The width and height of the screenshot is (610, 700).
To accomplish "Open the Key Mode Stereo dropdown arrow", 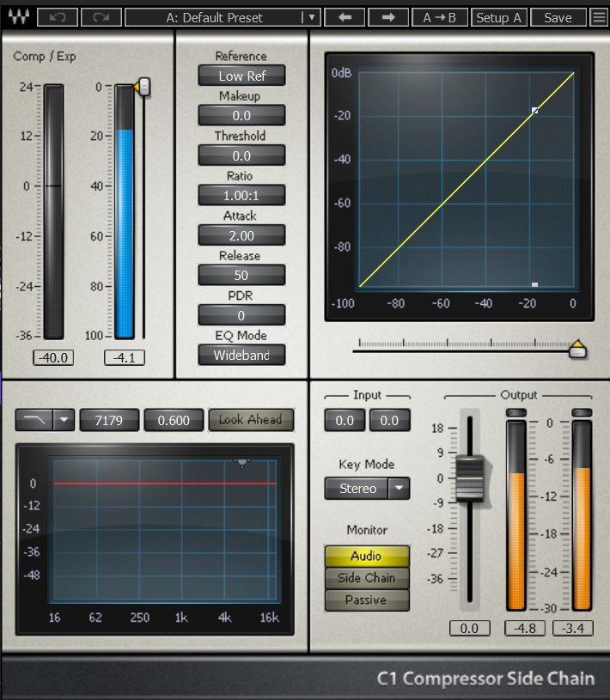I will click(399, 488).
